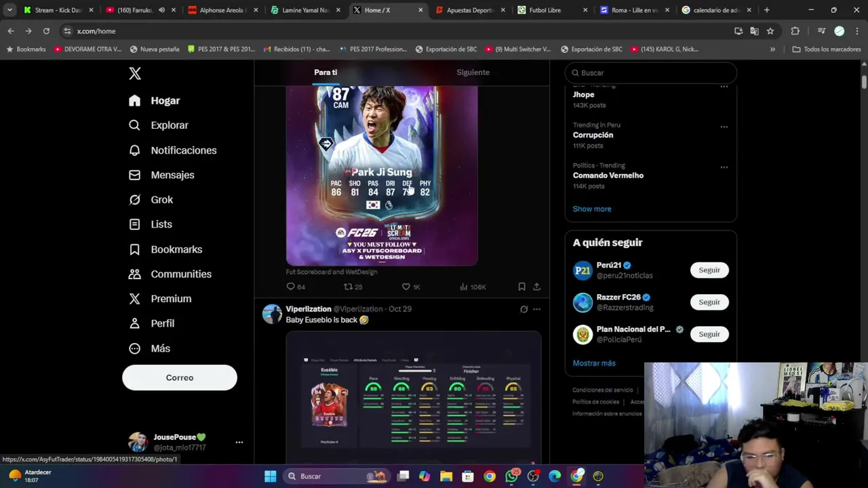Open WhatsApp from the taskbar

pyautogui.click(x=511, y=476)
